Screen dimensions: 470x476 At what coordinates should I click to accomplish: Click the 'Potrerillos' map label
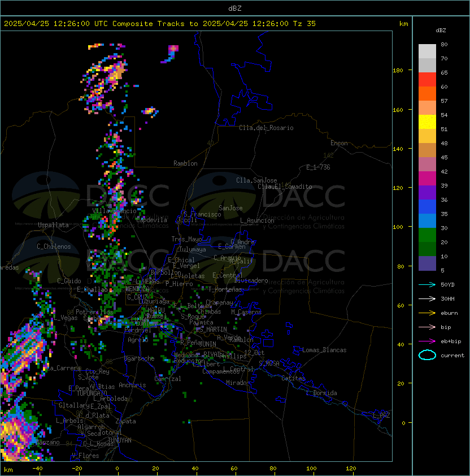pyautogui.click(x=94, y=312)
